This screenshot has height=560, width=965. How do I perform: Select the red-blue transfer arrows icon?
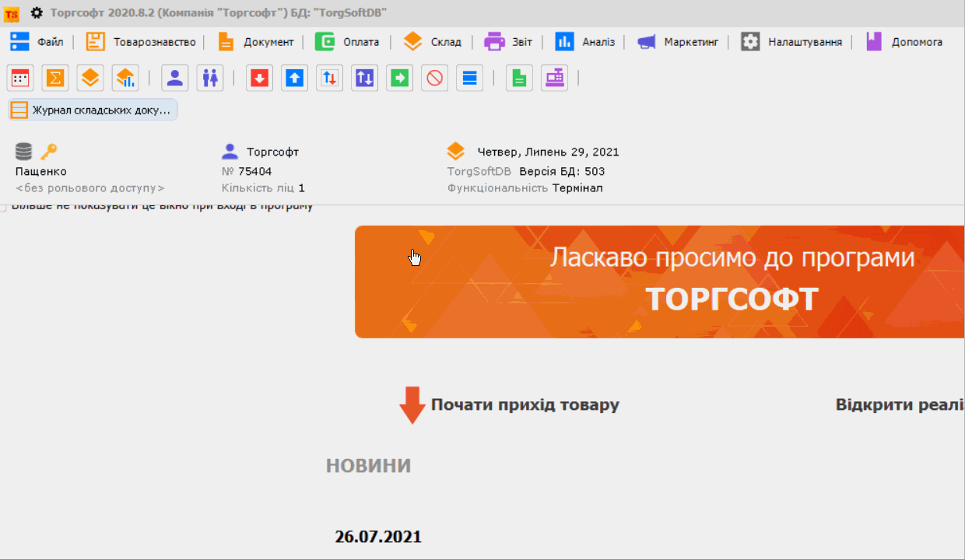[x=329, y=78]
